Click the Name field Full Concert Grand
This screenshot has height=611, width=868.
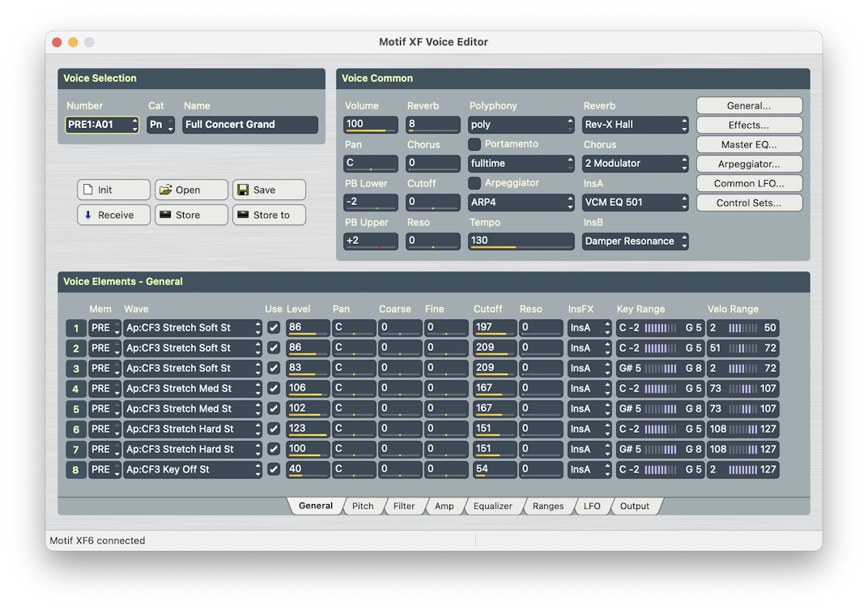pyautogui.click(x=249, y=125)
